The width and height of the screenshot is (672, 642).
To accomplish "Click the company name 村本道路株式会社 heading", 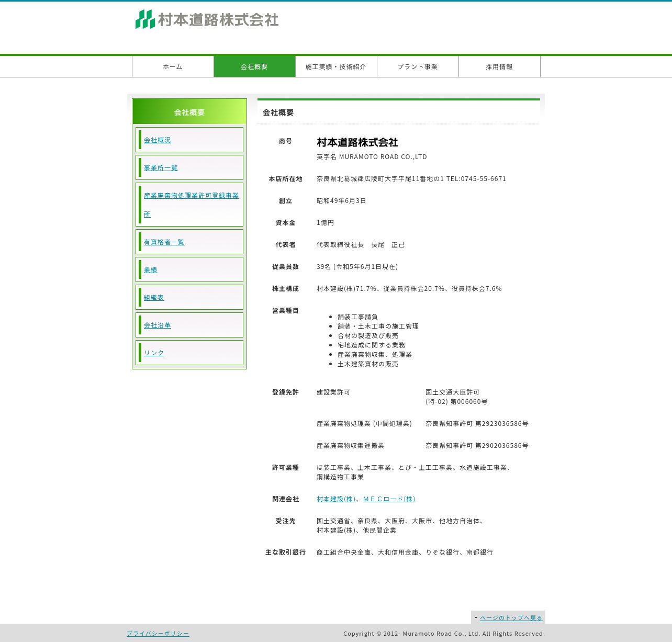I will [x=357, y=142].
